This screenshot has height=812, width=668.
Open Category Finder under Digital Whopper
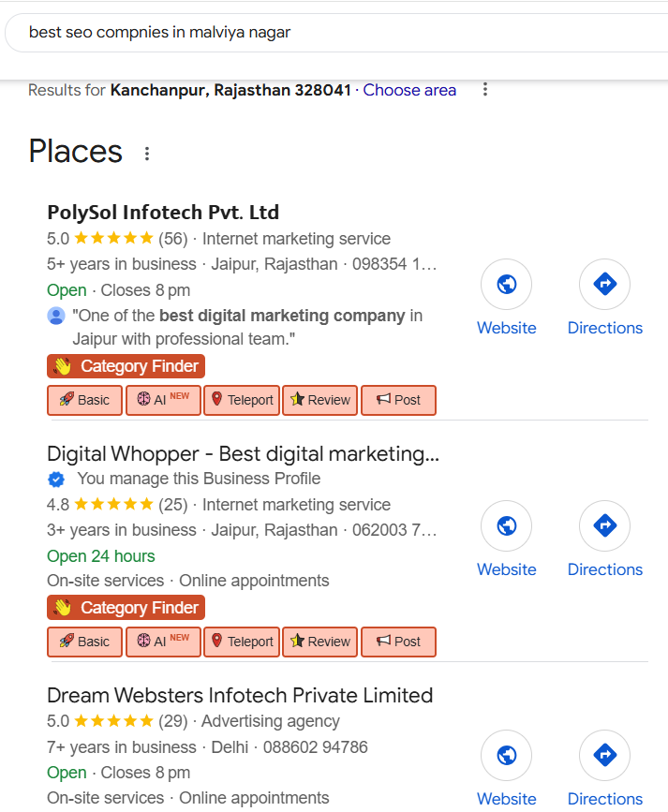(x=126, y=608)
